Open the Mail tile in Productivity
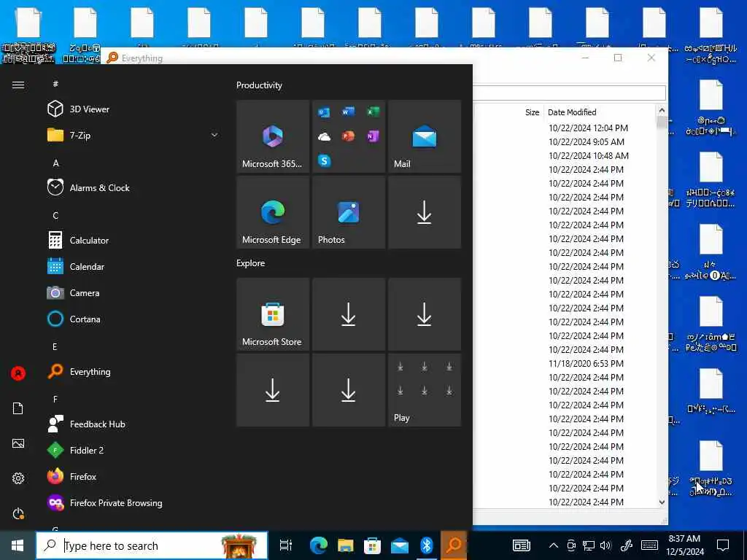 click(424, 136)
